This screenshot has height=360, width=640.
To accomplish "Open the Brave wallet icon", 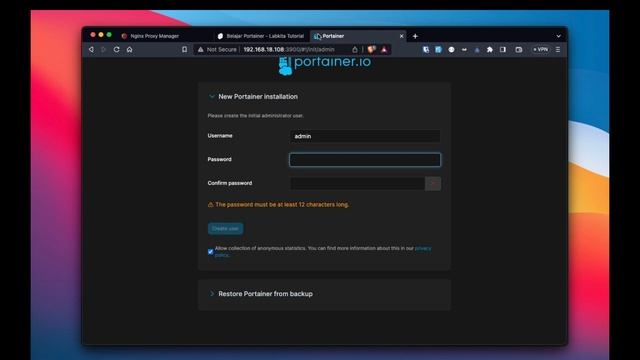I will (519, 49).
